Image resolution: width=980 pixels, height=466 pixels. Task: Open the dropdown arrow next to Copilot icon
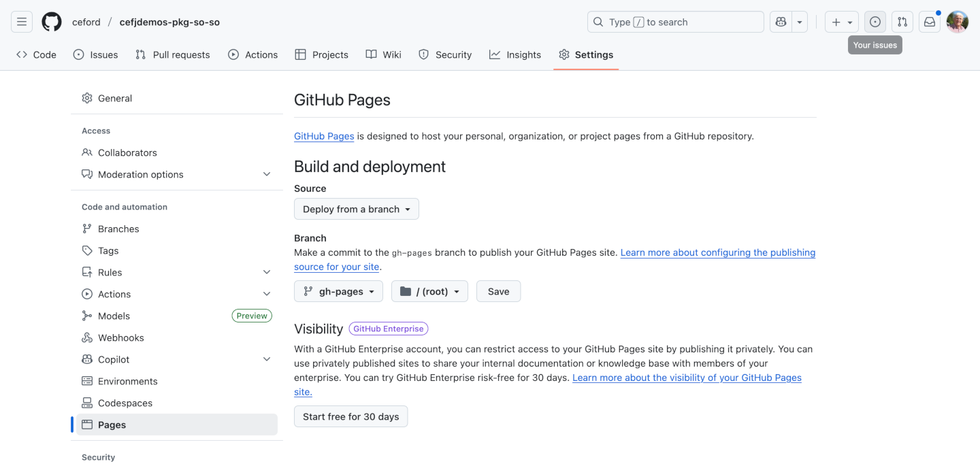click(800, 22)
